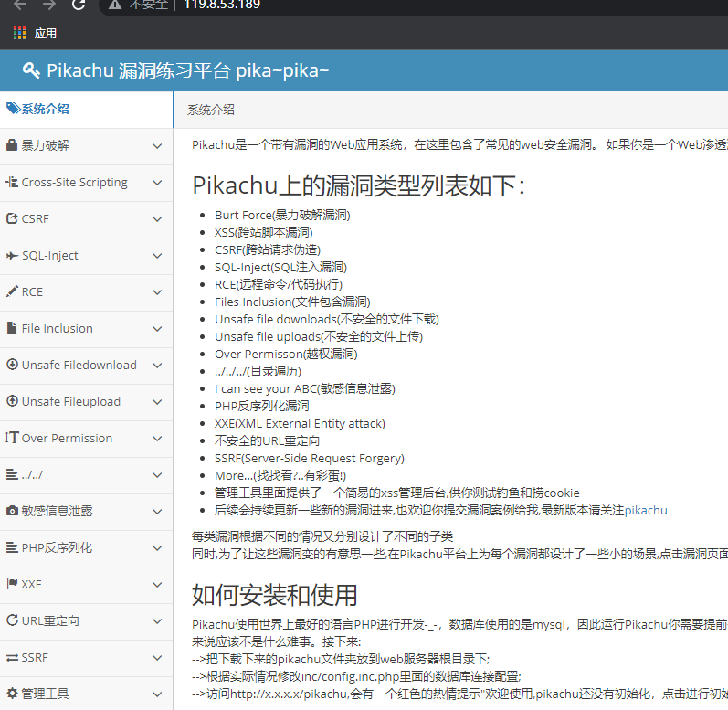Expand the 暴力破解 menu chevron
Screen dimensions: 728x710
pyautogui.click(x=157, y=146)
